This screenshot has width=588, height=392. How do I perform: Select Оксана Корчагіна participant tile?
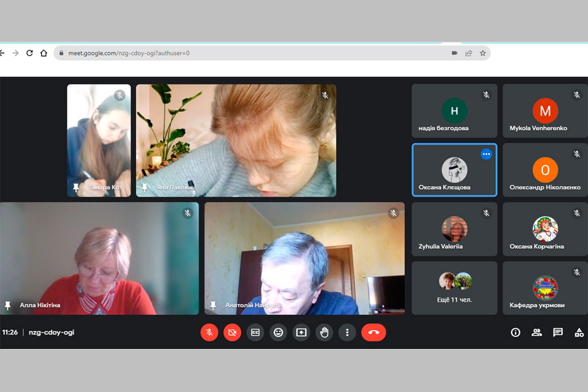click(546, 229)
